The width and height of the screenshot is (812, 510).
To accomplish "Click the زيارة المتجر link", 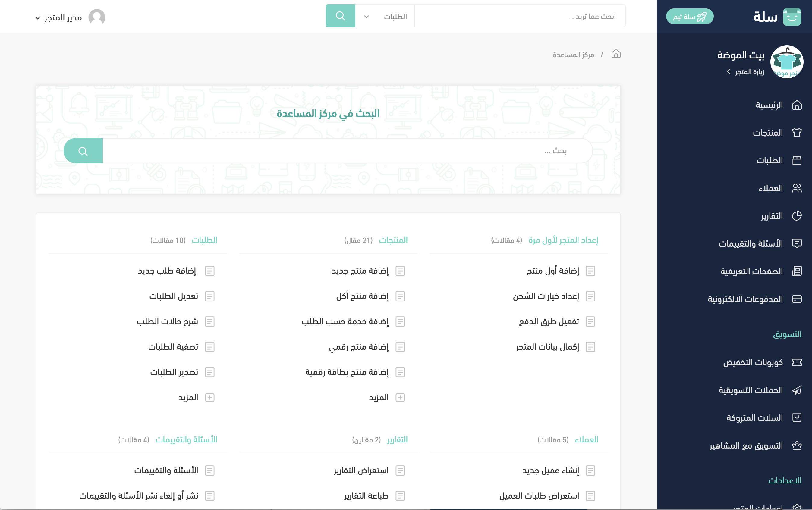I will [745, 72].
